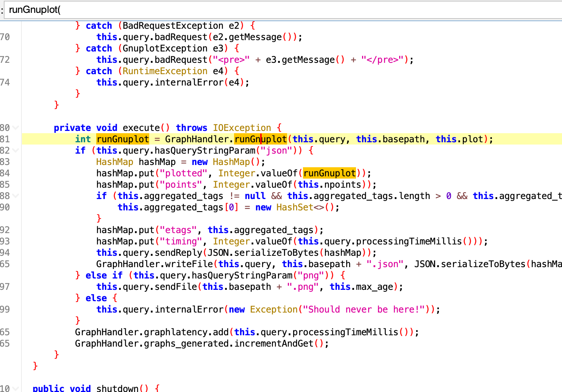This screenshot has height=392, width=562.
Task: Click the ".png" string literal on line 97
Action: tap(303, 286)
